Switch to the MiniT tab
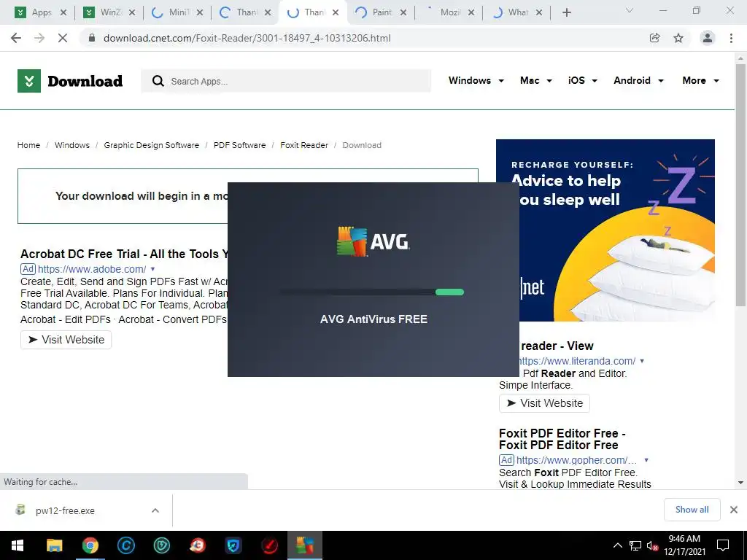The image size is (747, 560). coord(178,12)
